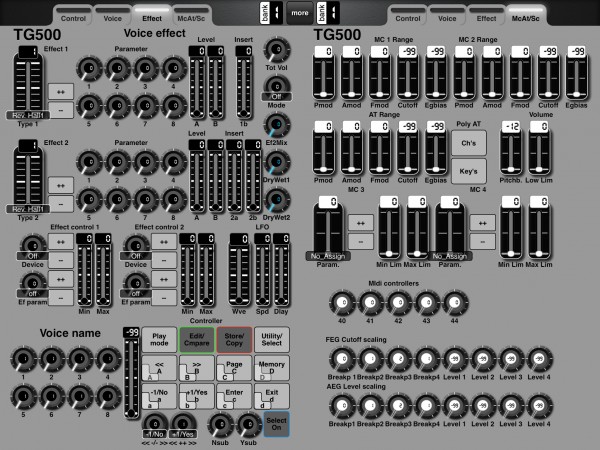The height and width of the screenshot is (450, 600).
Task: Click Voice name knob 1
Action: (x=23, y=359)
